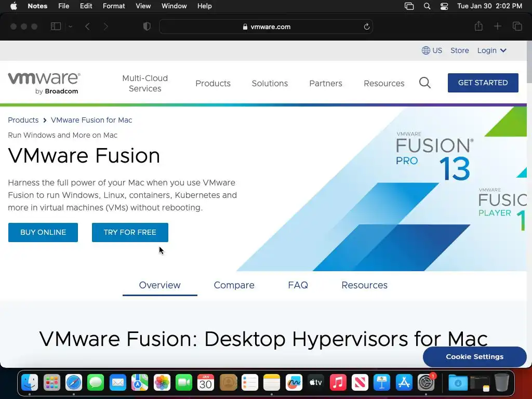Open the Partners navigation menu

[325, 83]
